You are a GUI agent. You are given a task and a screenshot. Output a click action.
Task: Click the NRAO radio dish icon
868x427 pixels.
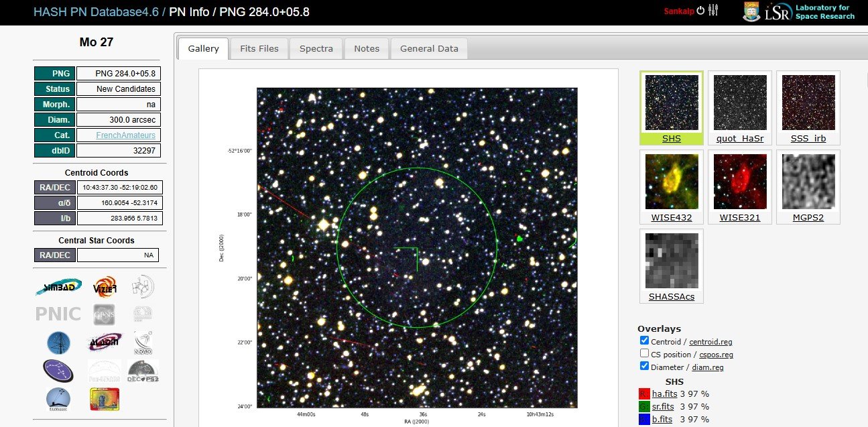point(143,342)
